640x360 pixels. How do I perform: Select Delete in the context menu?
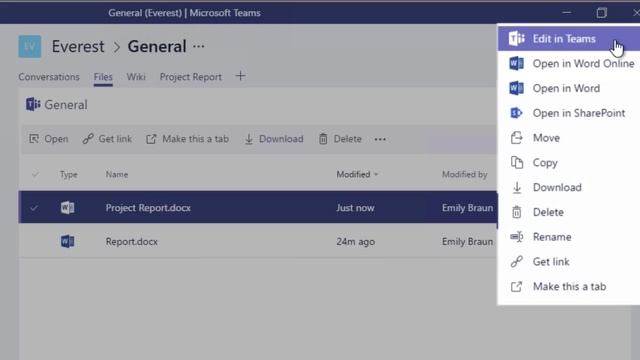tap(569, 212)
